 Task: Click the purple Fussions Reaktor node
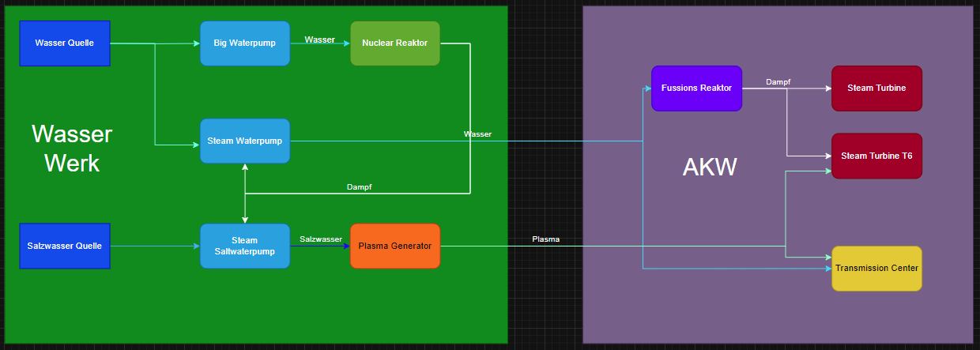[x=696, y=88]
